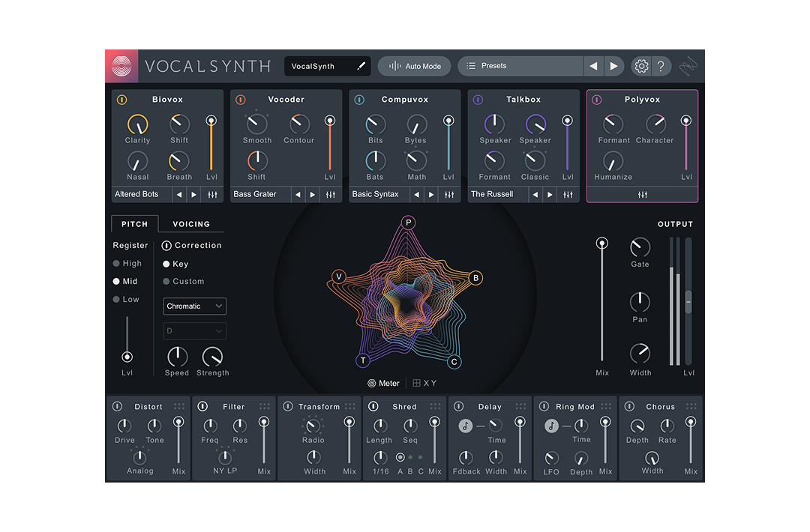
Task: Click the tempo sync note icon in Ring Mod
Action: [550, 426]
